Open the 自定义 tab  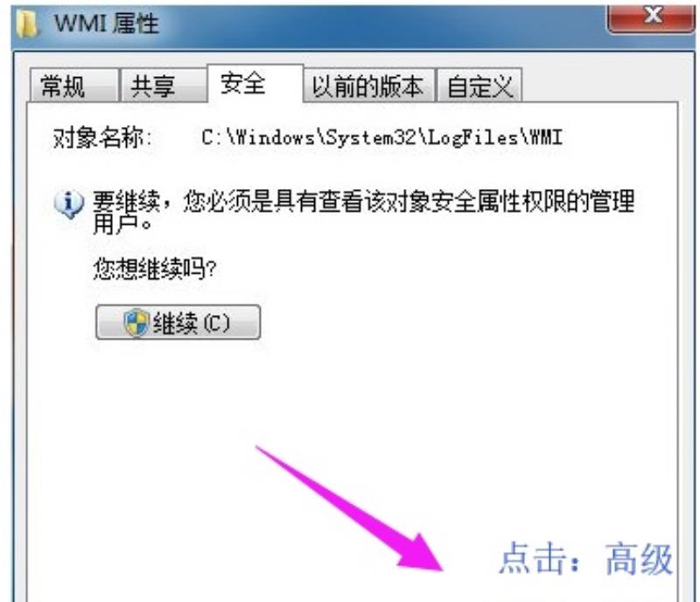point(479,85)
